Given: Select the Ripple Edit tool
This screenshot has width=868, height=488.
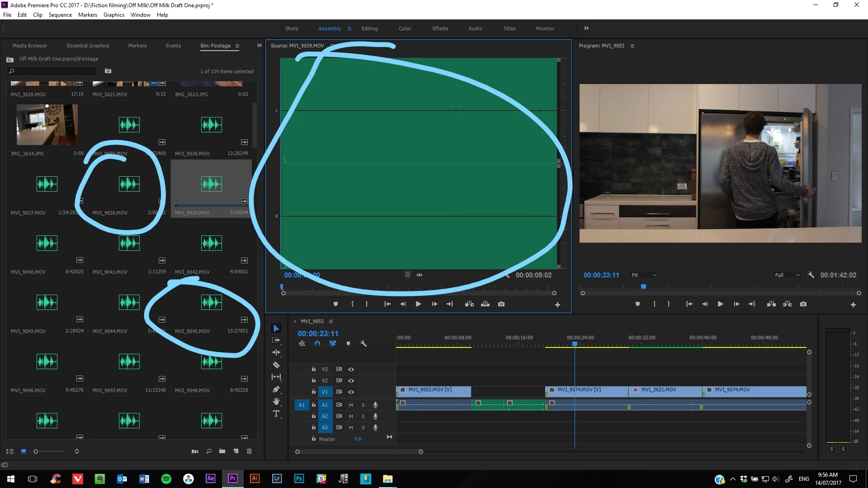Looking at the screenshot, I should coord(276,352).
